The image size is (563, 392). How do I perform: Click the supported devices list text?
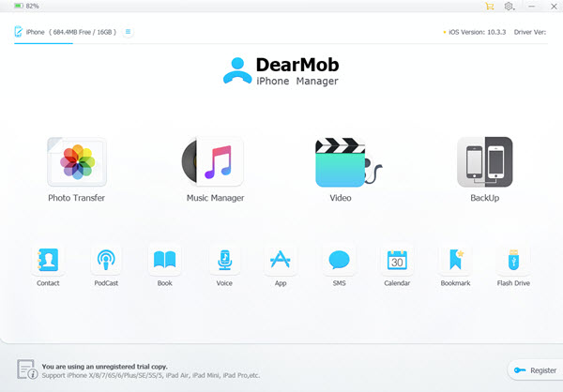coord(151,375)
